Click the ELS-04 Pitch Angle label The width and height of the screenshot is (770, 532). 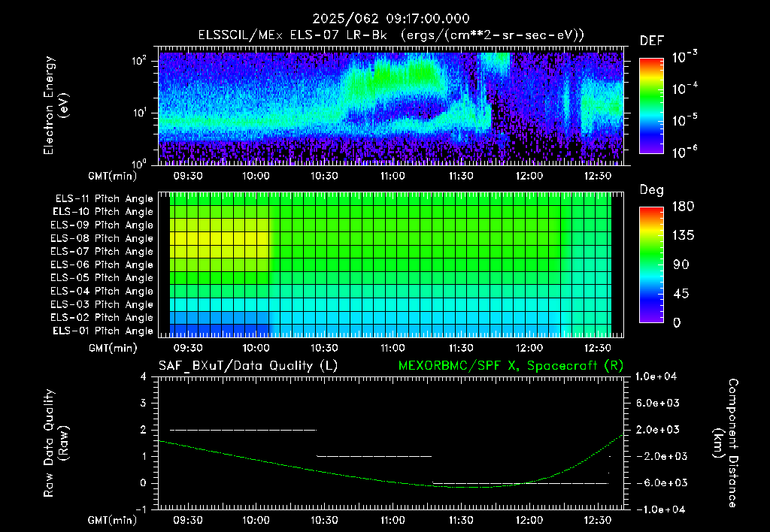102,291
